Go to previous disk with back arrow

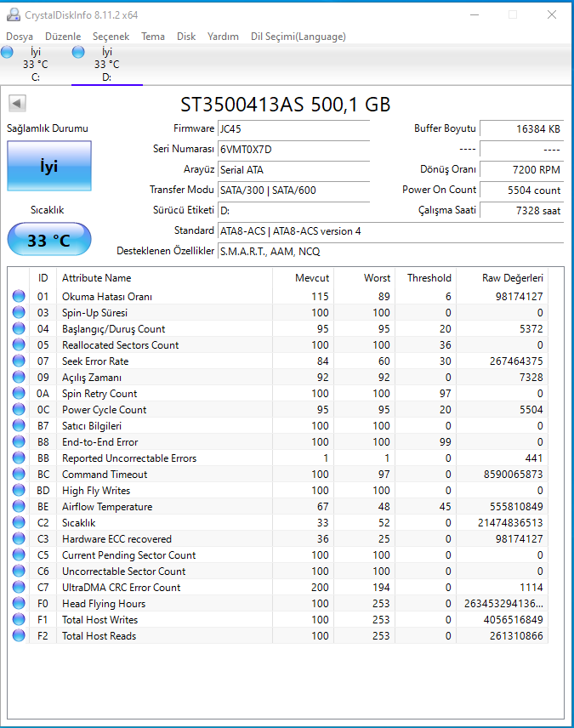[17, 103]
